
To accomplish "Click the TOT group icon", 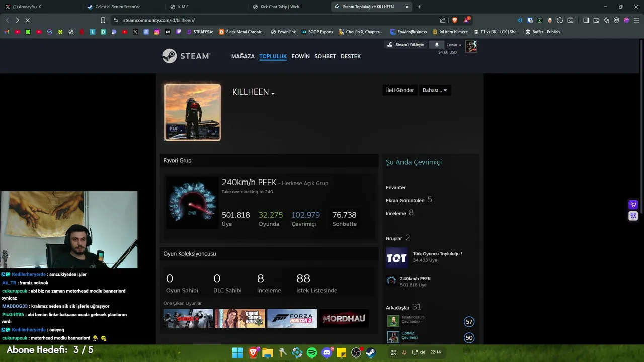I will click(396, 258).
